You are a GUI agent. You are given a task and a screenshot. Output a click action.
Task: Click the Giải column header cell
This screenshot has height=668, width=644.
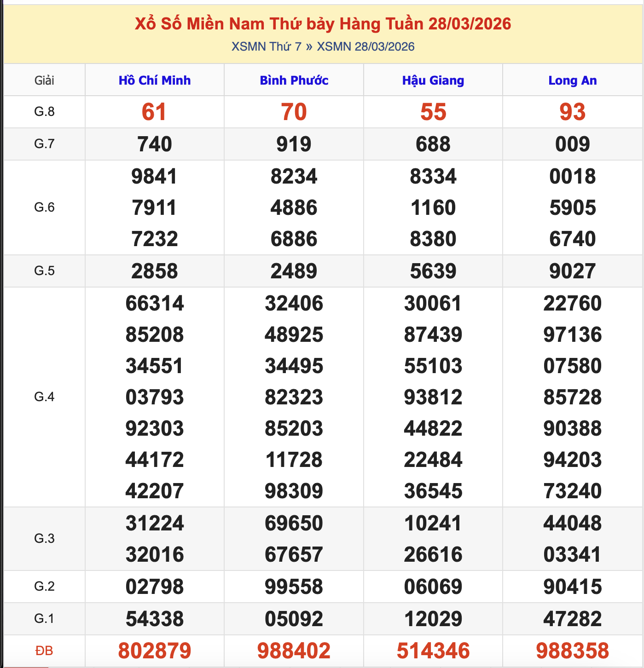click(x=44, y=80)
